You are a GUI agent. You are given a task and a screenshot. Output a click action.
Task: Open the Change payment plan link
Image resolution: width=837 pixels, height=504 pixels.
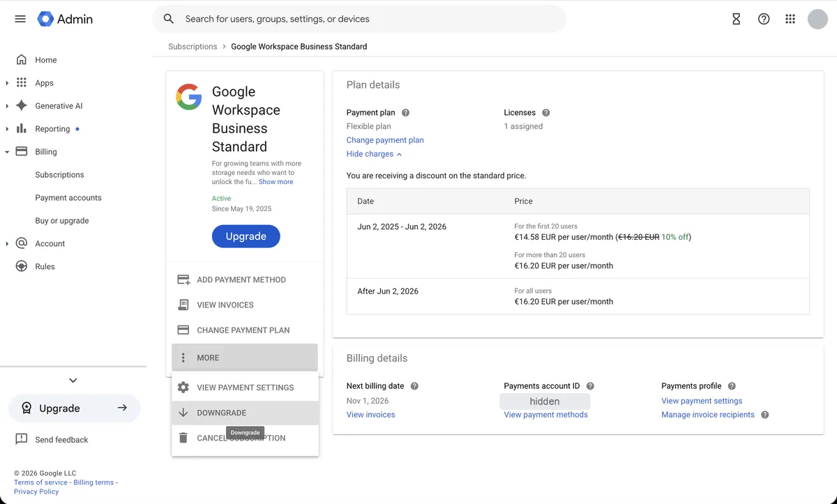point(385,140)
